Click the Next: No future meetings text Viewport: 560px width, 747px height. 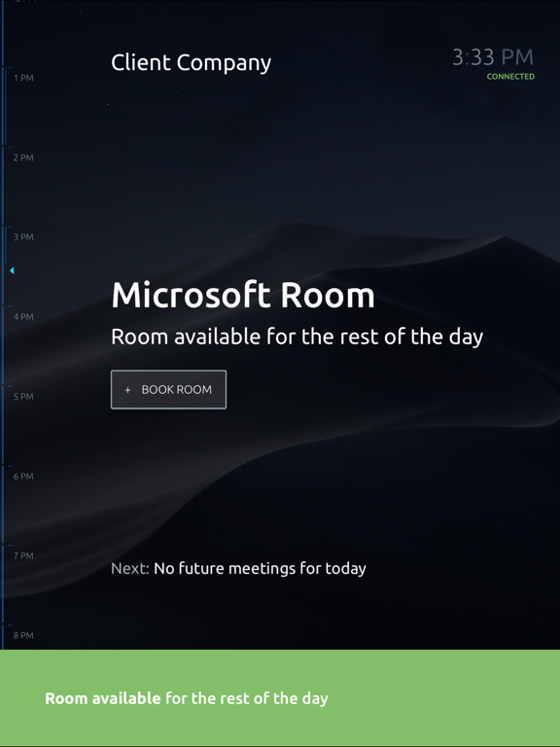tap(238, 568)
